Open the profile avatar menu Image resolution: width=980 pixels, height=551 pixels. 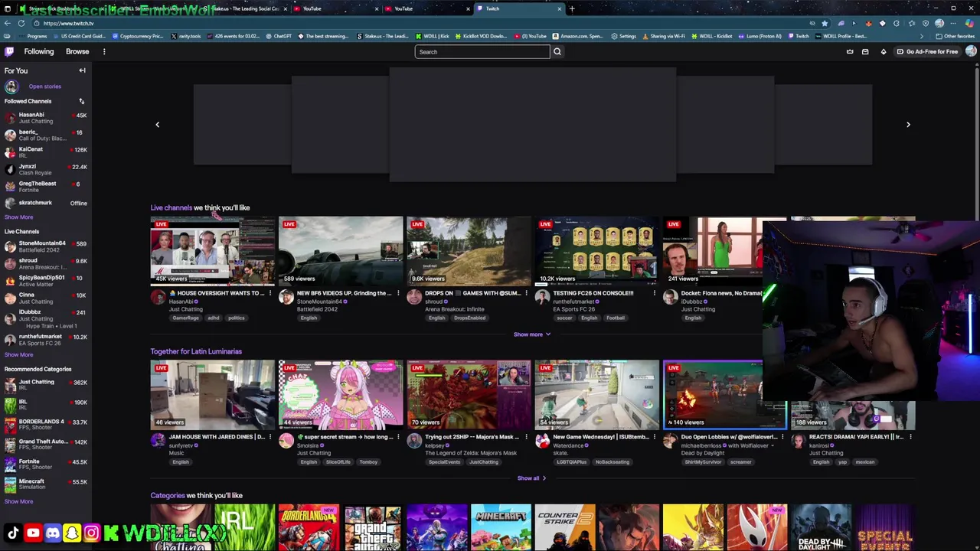[971, 51]
